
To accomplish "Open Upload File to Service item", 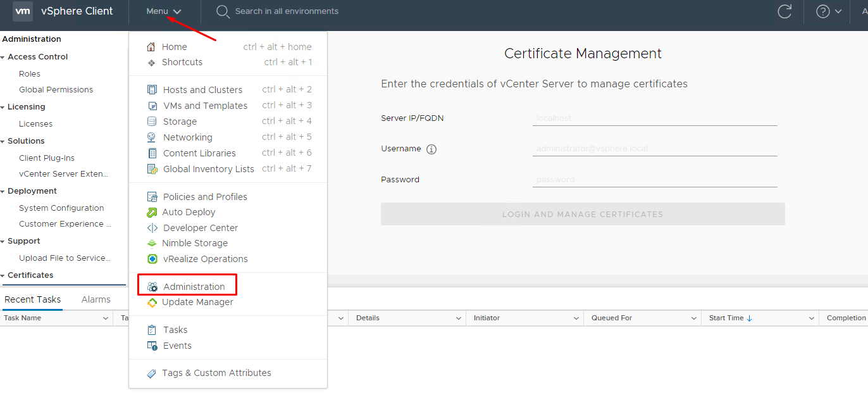I will pyautogui.click(x=65, y=258).
